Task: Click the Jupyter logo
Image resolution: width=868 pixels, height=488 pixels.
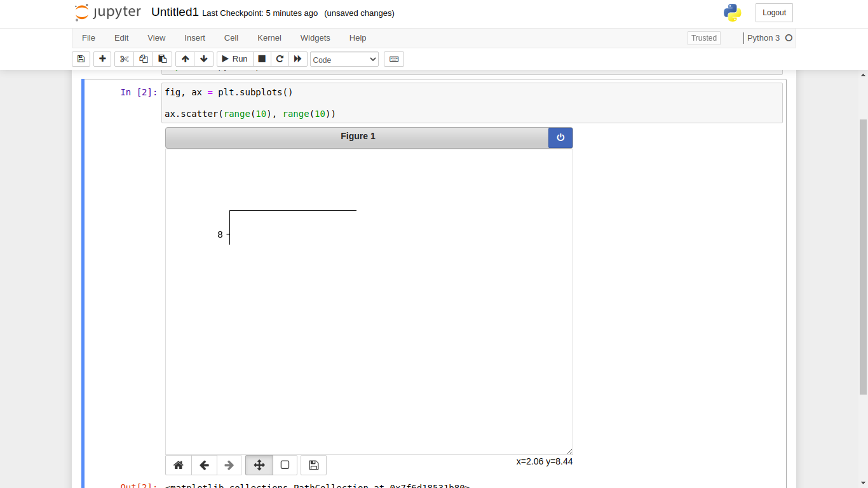Action: [108, 13]
